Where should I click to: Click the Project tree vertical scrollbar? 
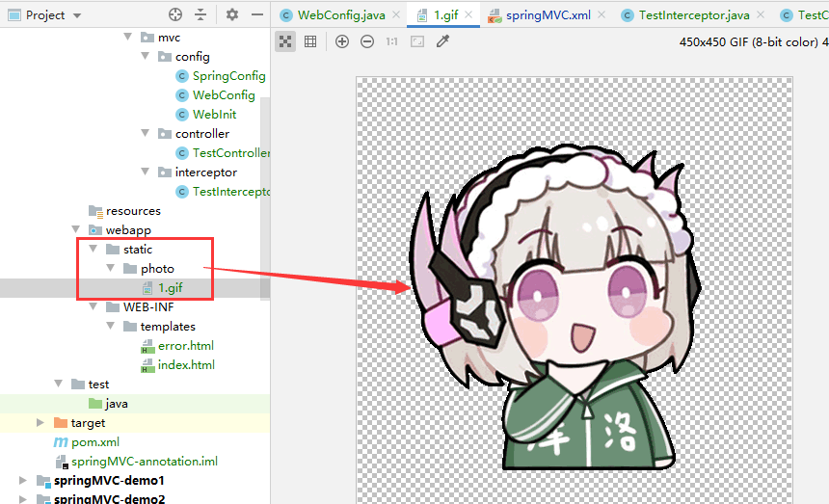(x=265, y=199)
